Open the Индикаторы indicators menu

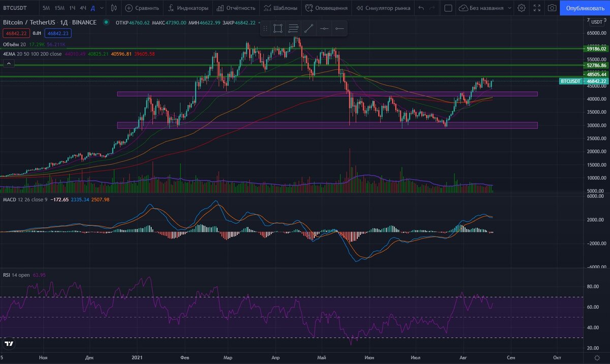(188, 8)
